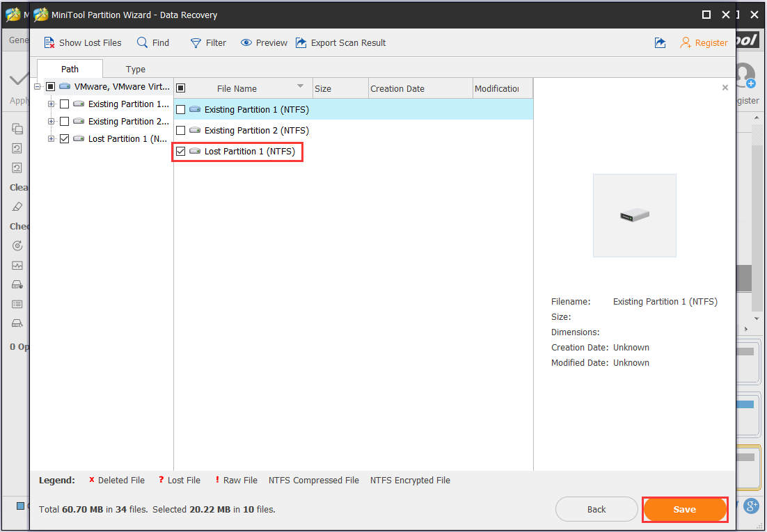767x532 pixels.
Task: Click the MiniTool app icon in title bar
Action: coord(40,15)
